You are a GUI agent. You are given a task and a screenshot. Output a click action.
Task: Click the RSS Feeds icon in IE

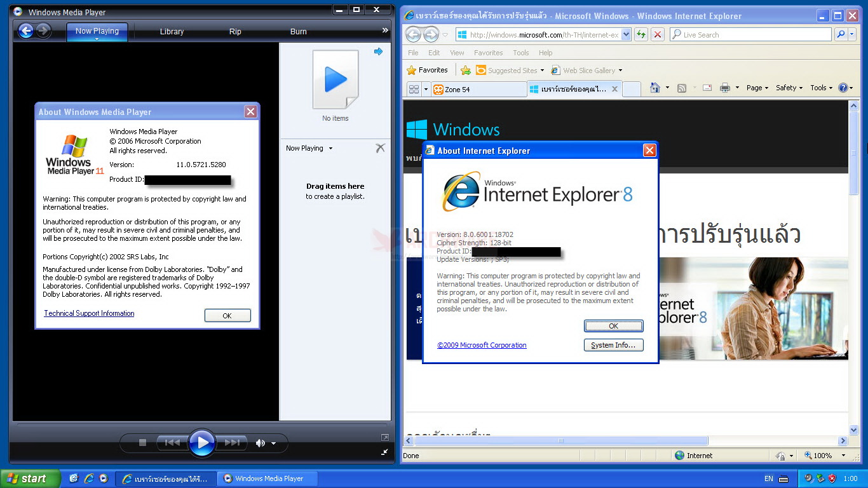[x=682, y=88]
